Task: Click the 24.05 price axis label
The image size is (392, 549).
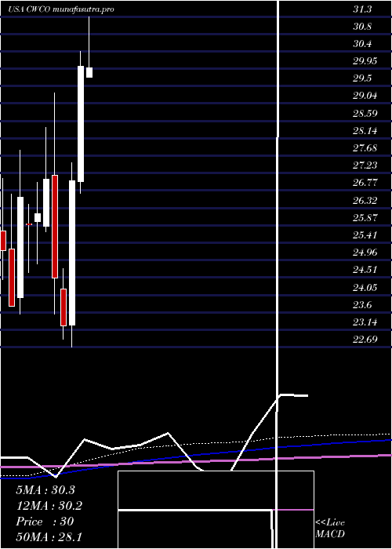Action: (365, 288)
